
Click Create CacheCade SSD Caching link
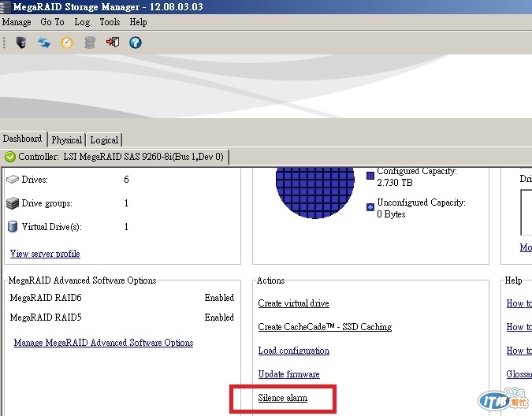tap(325, 327)
